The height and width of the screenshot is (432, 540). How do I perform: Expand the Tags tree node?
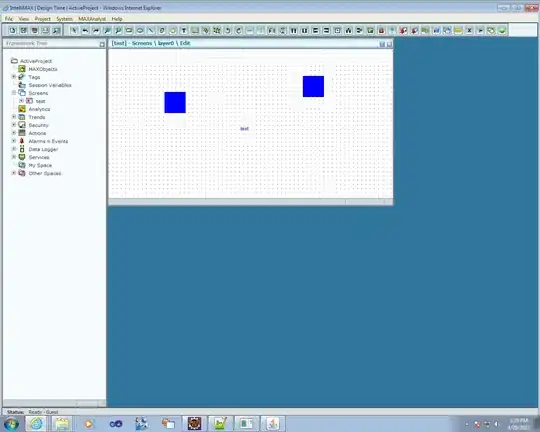click(x=14, y=77)
